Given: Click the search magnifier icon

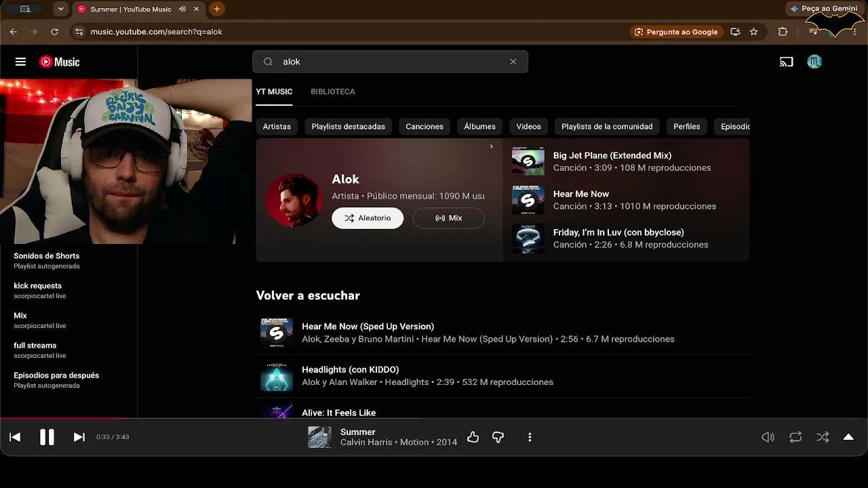Looking at the screenshot, I should pos(268,62).
